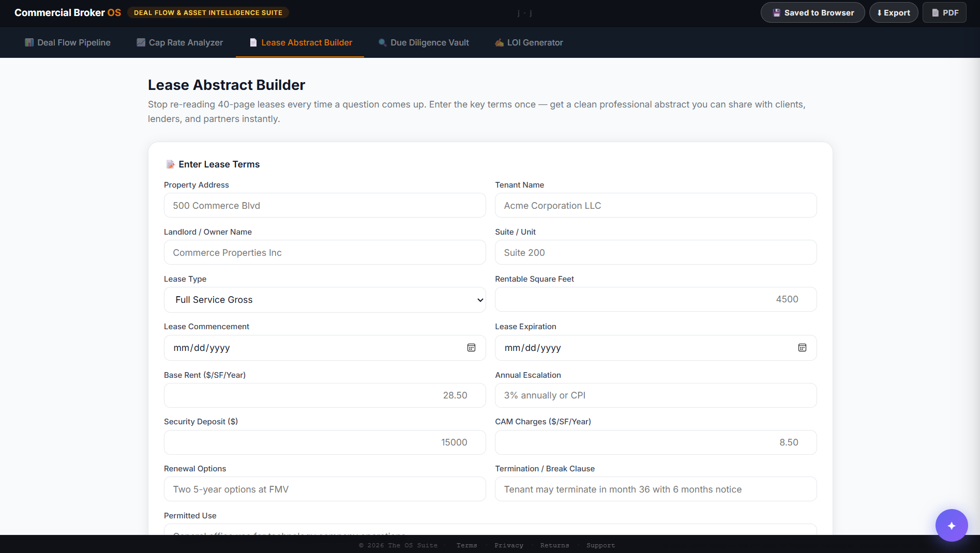The width and height of the screenshot is (980, 553).
Task: Click the Termination / Break Clause input
Action: pos(656,489)
